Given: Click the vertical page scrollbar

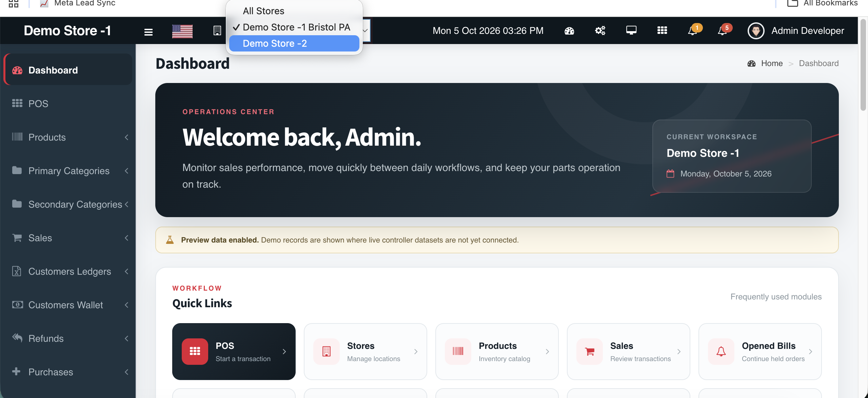Looking at the screenshot, I should (863, 65).
